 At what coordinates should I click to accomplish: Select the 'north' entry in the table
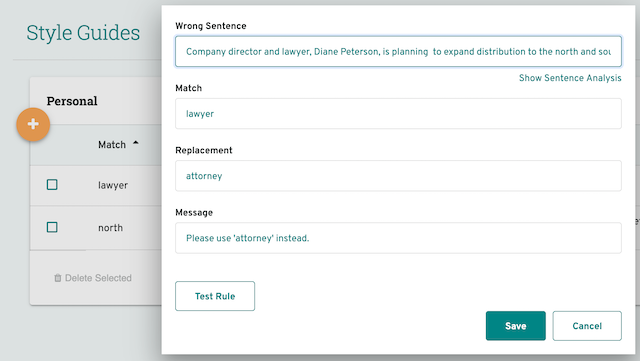[x=110, y=228]
